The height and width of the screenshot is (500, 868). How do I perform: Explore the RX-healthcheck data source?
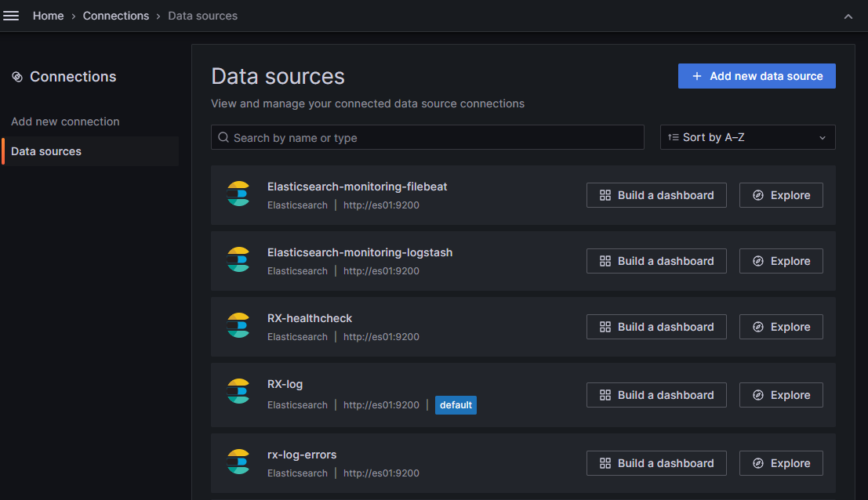pyautogui.click(x=781, y=327)
